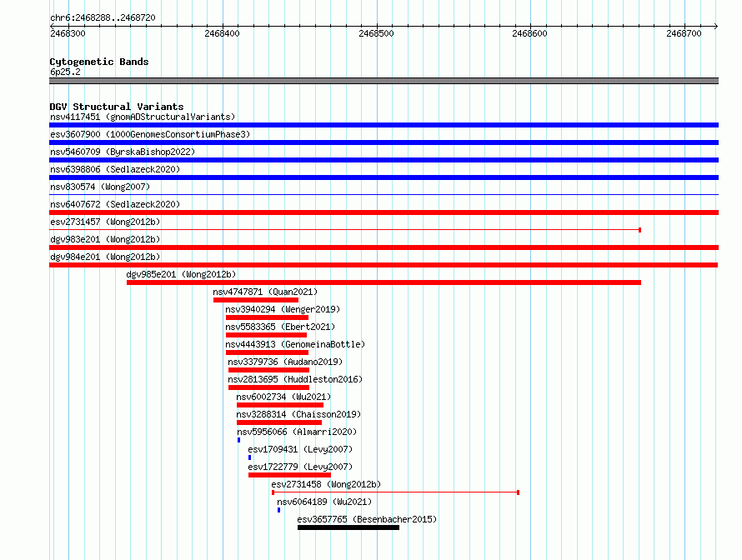The image size is (742, 560).
Task: Open the nsv3940294 Wenger2019 label
Action: click(283, 309)
